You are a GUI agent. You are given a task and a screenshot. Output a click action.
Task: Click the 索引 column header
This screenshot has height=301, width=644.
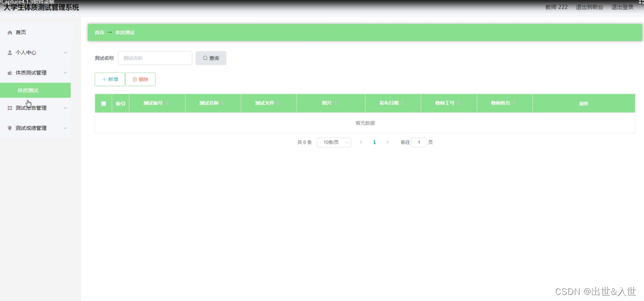120,104
